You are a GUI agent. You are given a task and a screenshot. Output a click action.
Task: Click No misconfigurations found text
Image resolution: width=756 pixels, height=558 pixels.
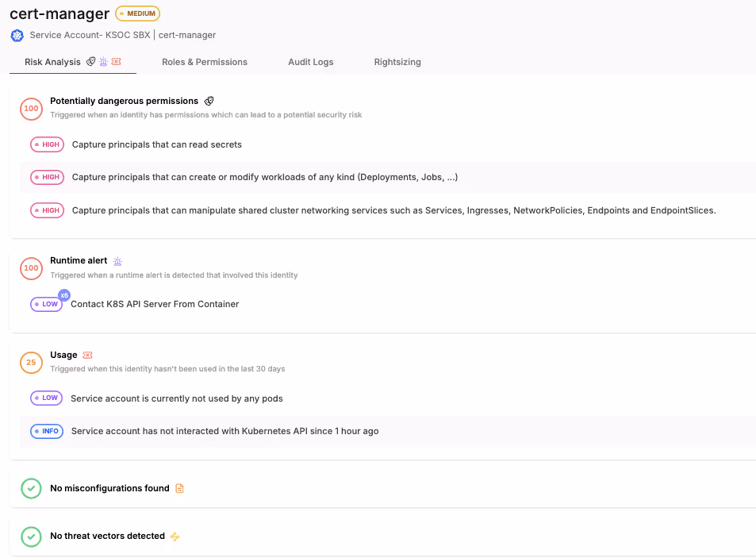click(109, 489)
